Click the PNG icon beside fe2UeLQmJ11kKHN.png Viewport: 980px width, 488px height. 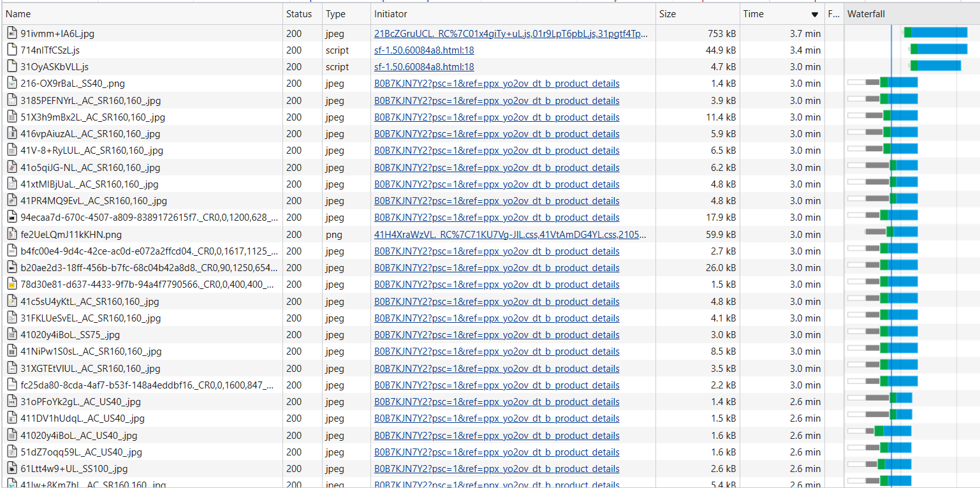(x=11, y=234)
